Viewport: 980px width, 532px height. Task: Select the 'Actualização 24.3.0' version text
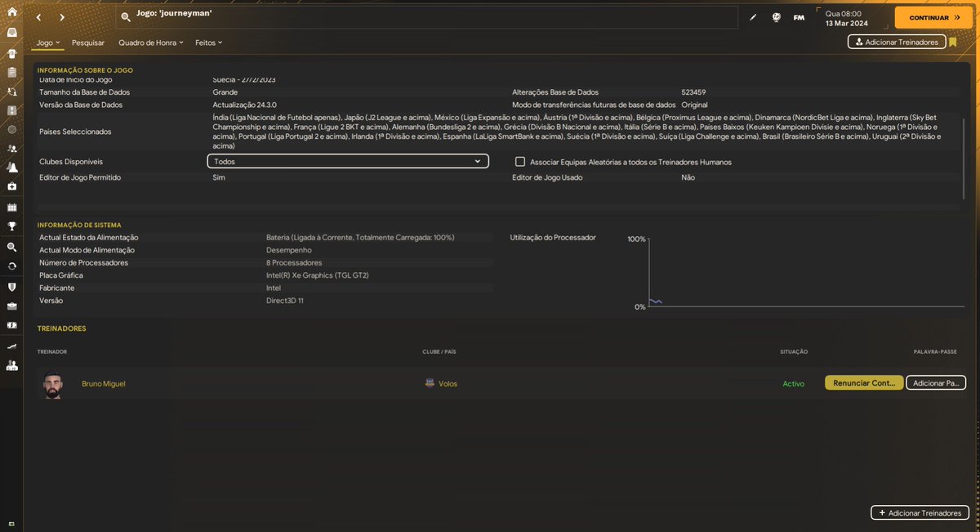coord(244,105)
